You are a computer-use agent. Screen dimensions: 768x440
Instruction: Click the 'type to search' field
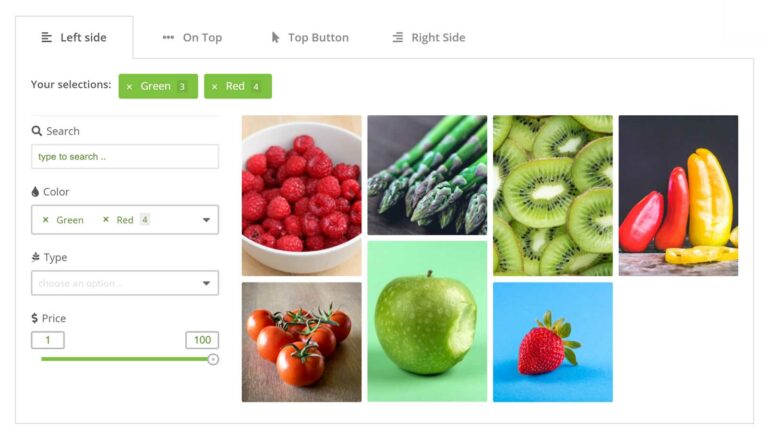point(125,156)
